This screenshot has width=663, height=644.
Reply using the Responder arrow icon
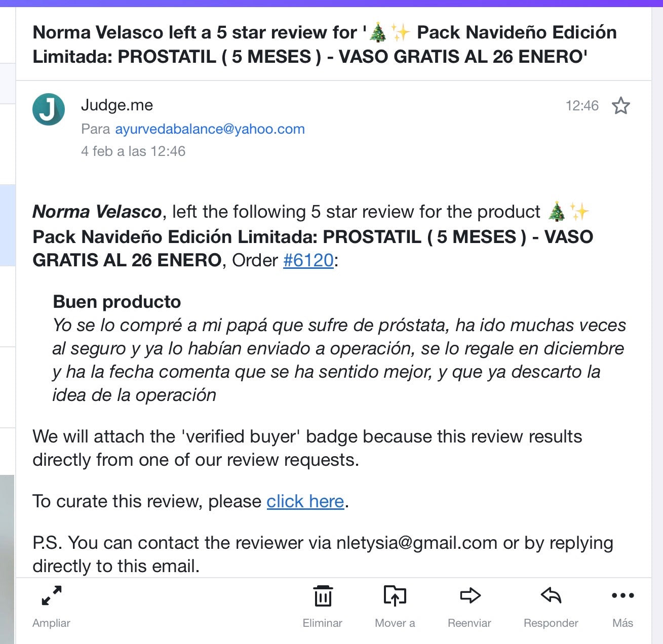(551, 595)
